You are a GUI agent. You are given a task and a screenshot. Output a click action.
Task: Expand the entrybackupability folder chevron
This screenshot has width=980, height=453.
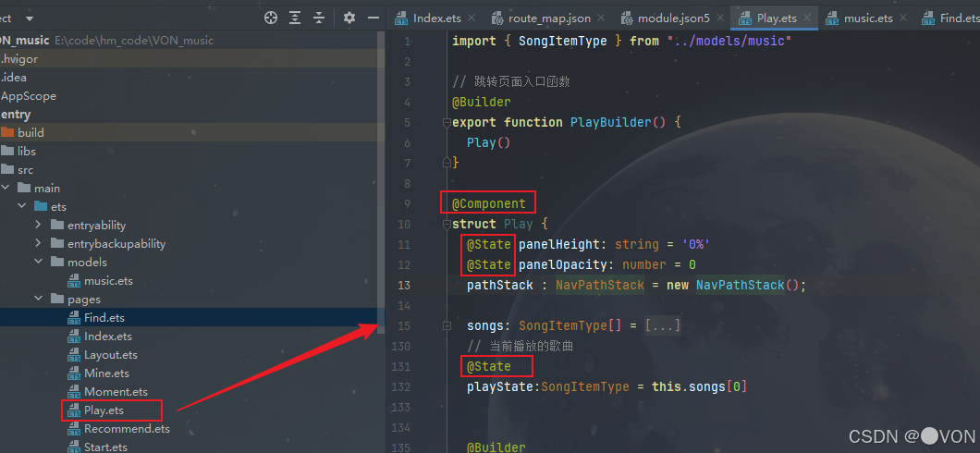[38, 244]
